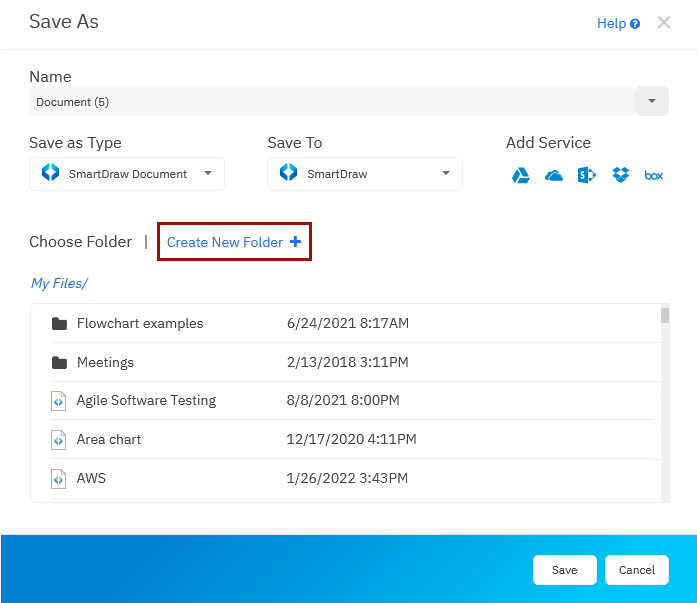Expand the Name field dropdown arrow
Image resolution: width=697 pixels, height=603 pixels.
(652, 101)
